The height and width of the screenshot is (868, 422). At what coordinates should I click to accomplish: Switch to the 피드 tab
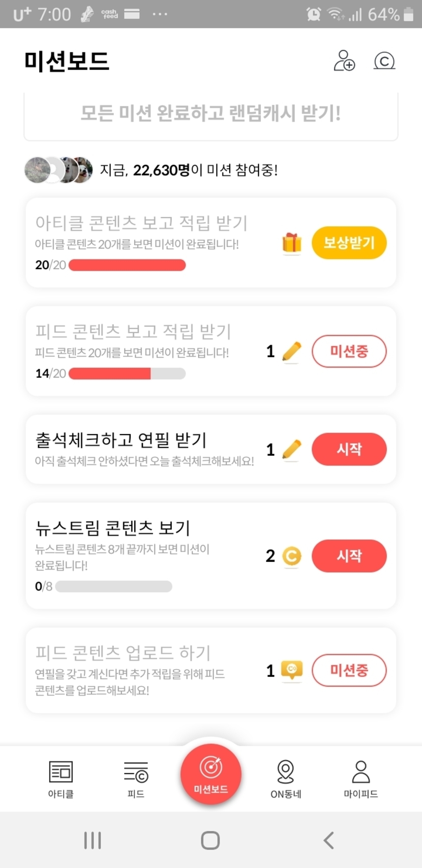click(136, 778)
